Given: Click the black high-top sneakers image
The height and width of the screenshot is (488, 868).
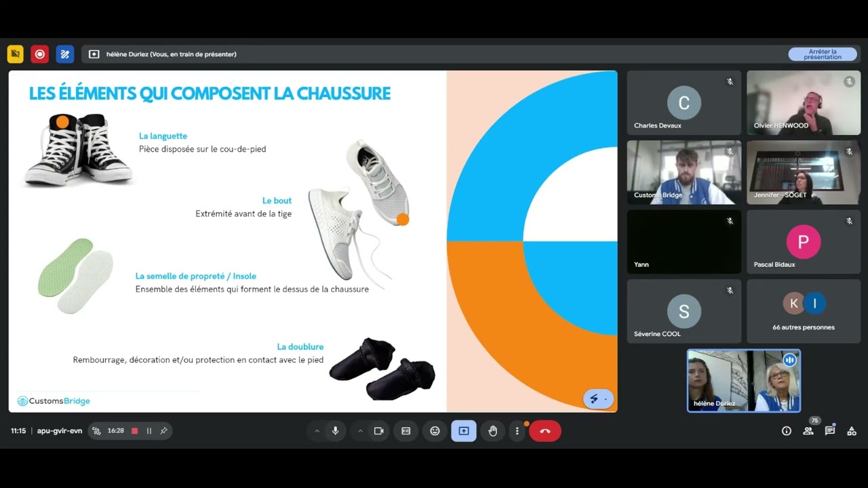Looking at the screenshot, I should tap(78, 150).
